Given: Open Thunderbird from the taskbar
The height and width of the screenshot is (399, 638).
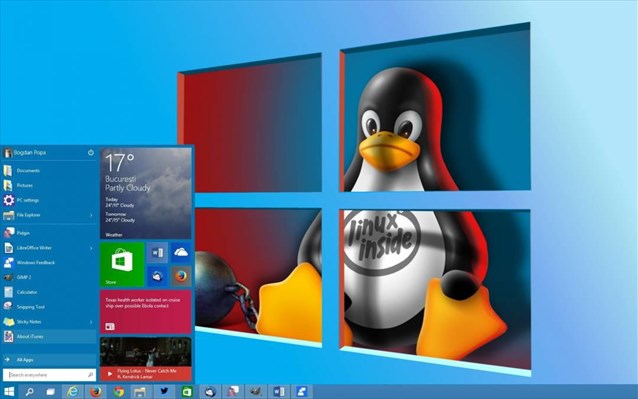Looking at the screenshot, I should [210, 392].
